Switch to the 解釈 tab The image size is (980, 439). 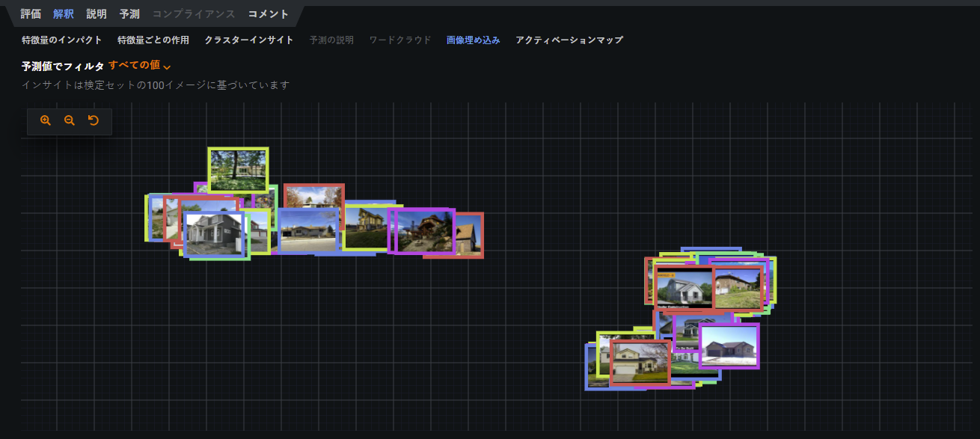[x=64, y=14]
